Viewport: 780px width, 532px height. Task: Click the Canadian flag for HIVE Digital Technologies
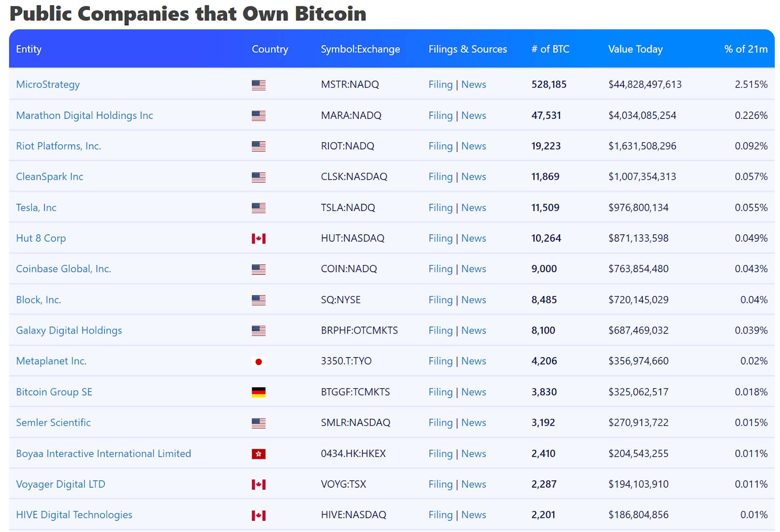[258, 515]
